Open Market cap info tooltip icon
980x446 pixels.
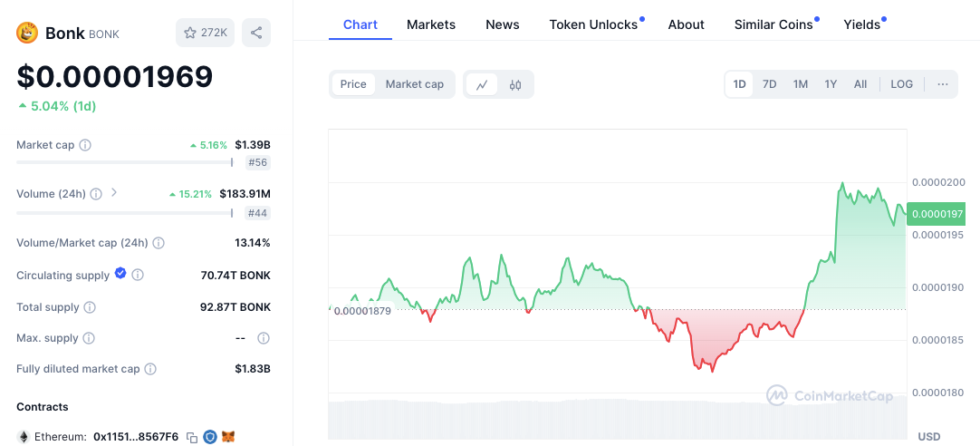coord(85,145)
